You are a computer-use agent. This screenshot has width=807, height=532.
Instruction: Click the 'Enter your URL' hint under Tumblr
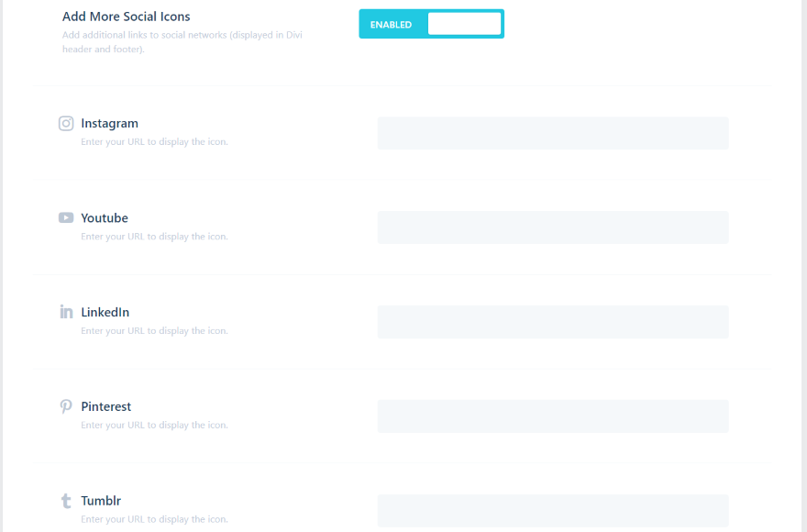pyautogui.click(x=154, y=519)
